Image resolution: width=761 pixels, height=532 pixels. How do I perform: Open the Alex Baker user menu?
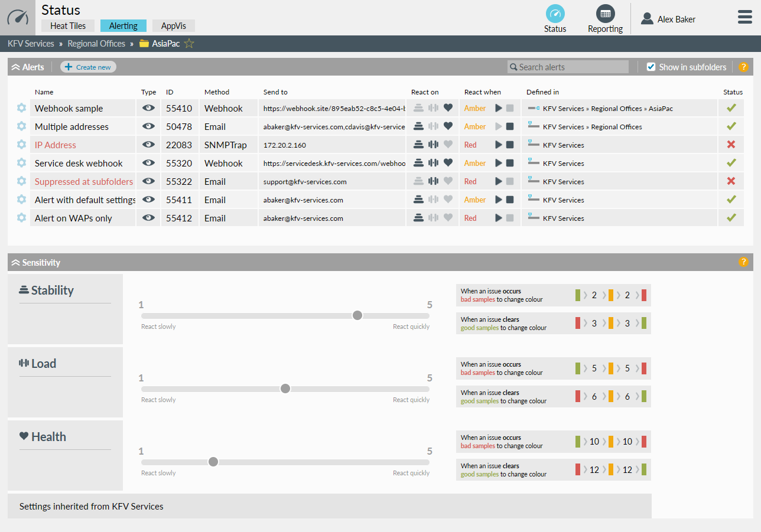[668, 19]
